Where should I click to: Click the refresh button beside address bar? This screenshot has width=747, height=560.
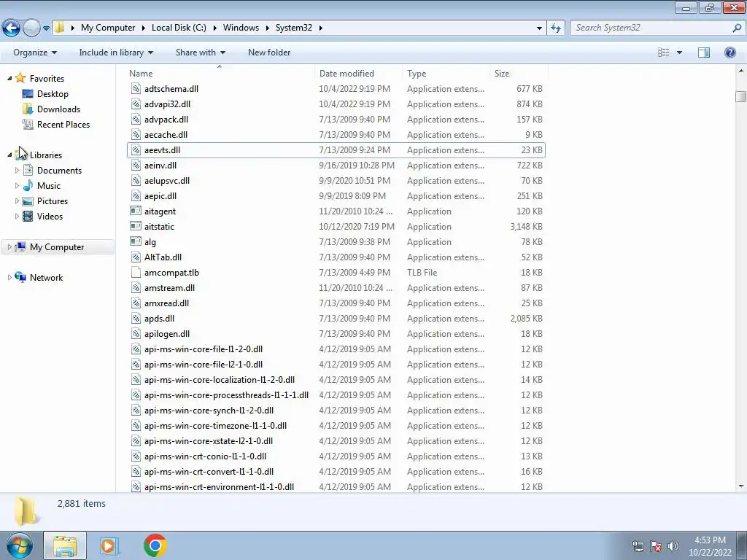click(x=555, y=28)
